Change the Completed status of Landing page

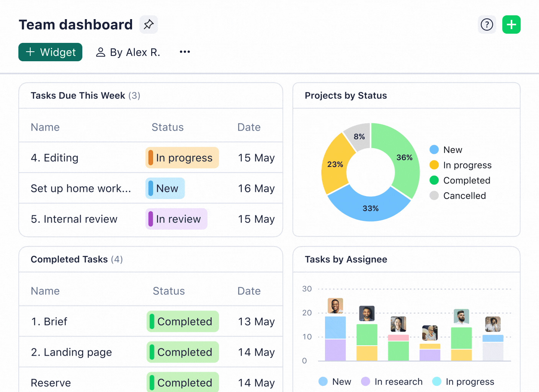182,352
